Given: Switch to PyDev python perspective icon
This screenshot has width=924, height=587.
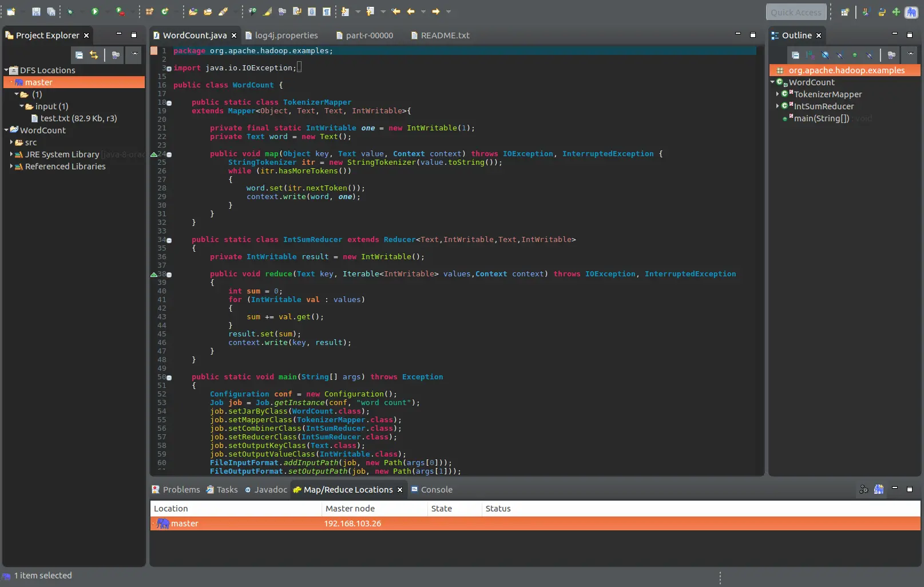Looking at the screenshot, I should click(x=882, y=12).
